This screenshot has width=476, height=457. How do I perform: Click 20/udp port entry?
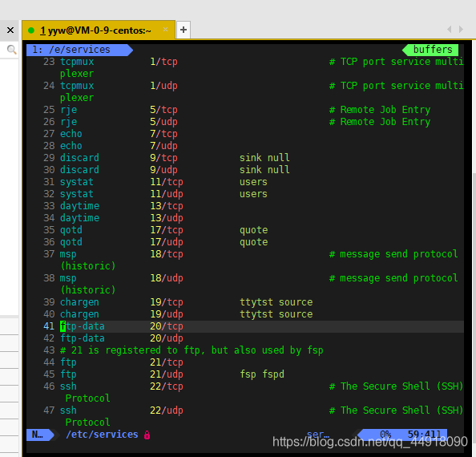[x=167, y=338]
